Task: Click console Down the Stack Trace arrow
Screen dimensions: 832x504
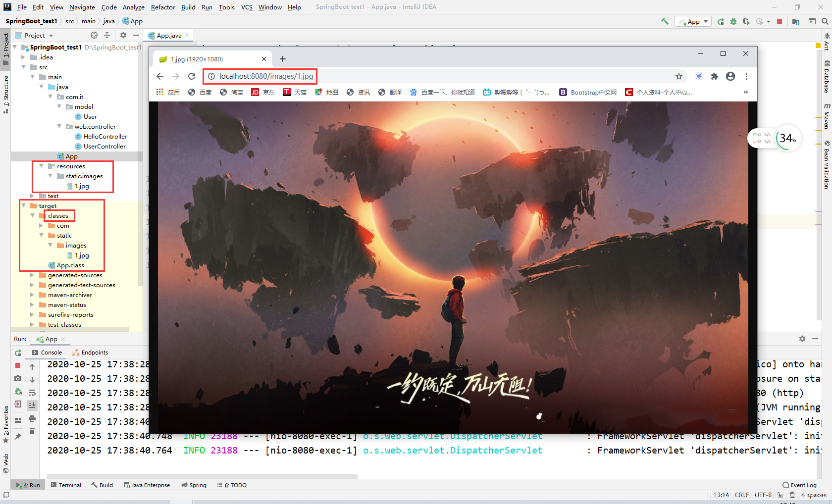Action: coord(32,380)
